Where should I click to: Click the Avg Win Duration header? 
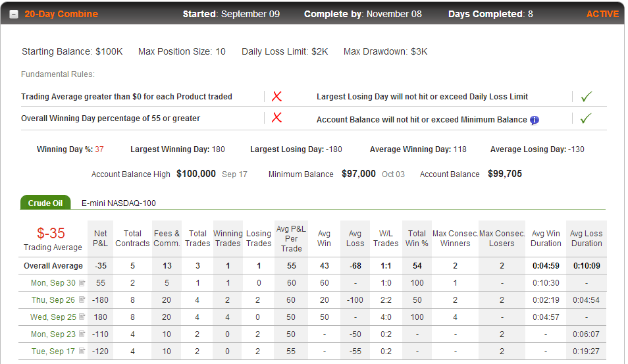click(546, 238)
